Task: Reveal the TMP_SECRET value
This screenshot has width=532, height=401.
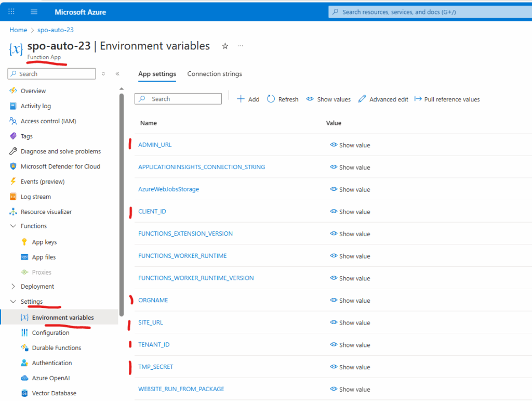Action: (x=350, y=367)
